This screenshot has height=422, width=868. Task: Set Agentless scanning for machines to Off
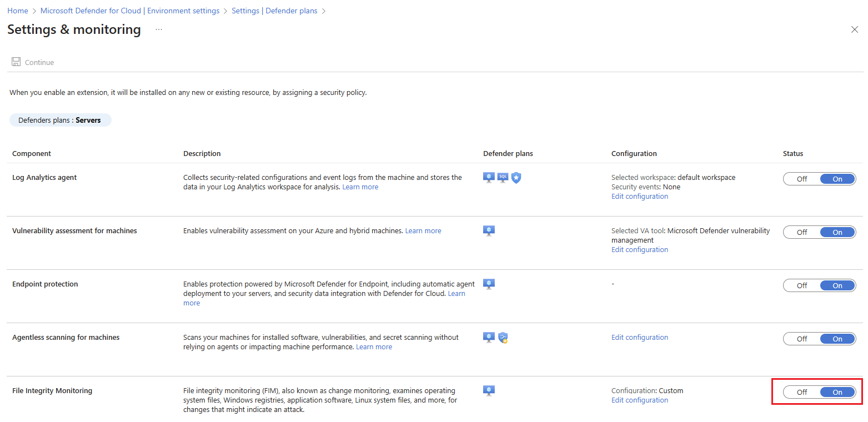(802, 339)
